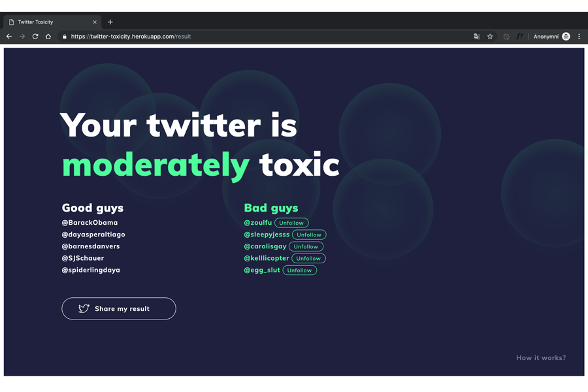Click the browser back arrow
588x392 pixels.
9,37
